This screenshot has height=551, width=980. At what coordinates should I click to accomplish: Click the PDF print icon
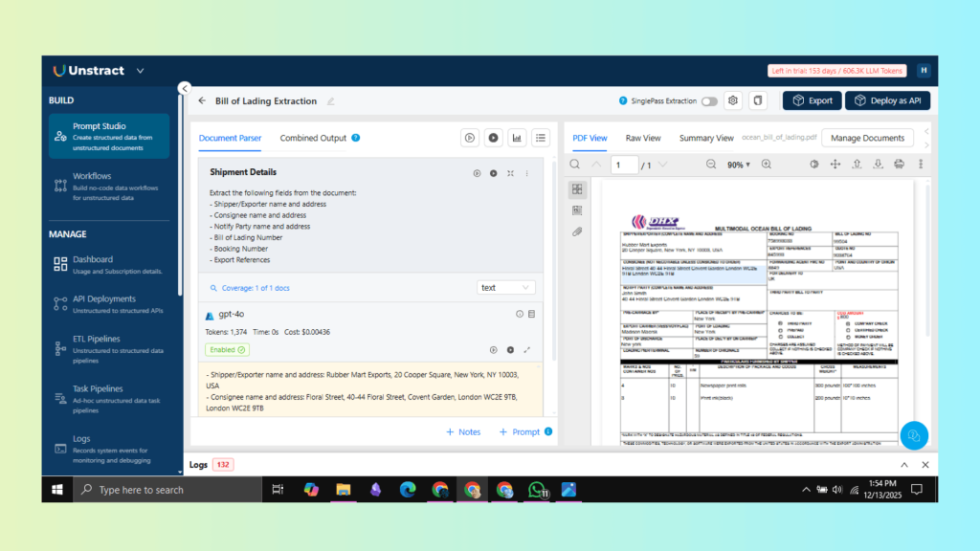click(899, 165)
